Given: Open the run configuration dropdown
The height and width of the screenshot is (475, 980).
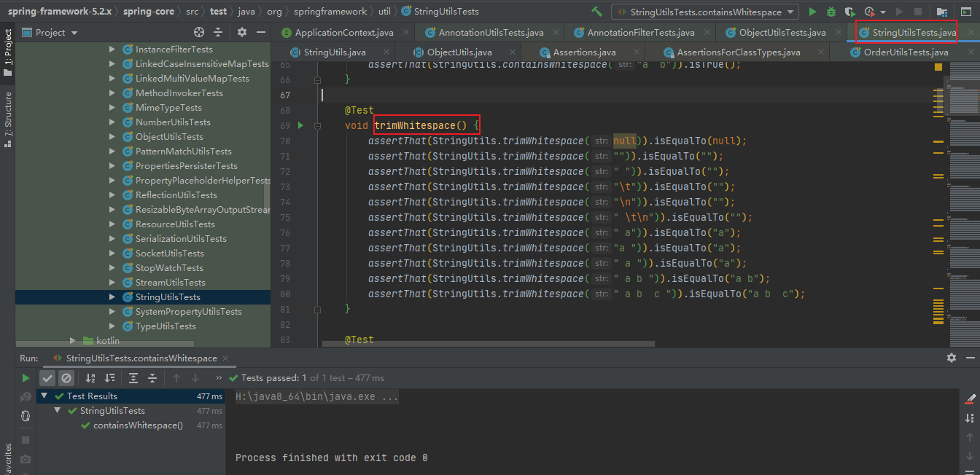Looking at the screenshot, I should [704, 12].
